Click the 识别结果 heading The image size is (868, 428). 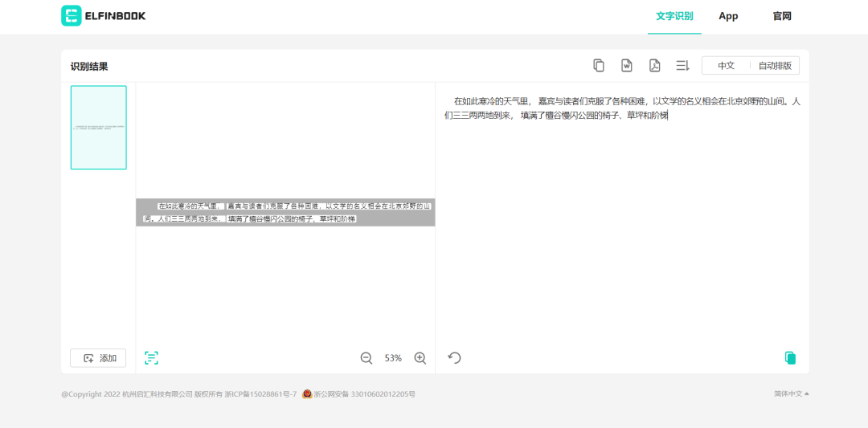point(89,67)
